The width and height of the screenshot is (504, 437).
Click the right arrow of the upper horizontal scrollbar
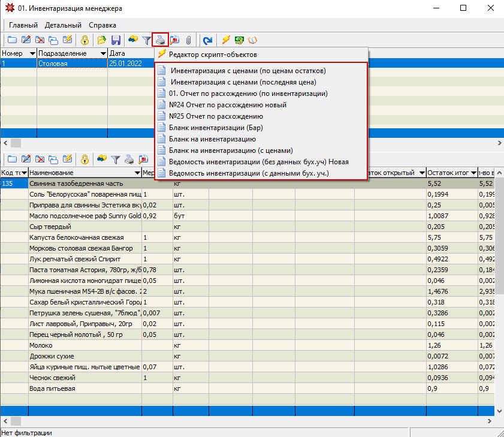pos(499,143)
